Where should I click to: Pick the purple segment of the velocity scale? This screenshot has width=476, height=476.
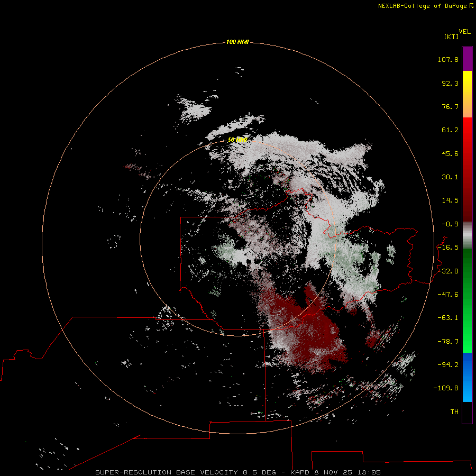click(x=467, y=59)
